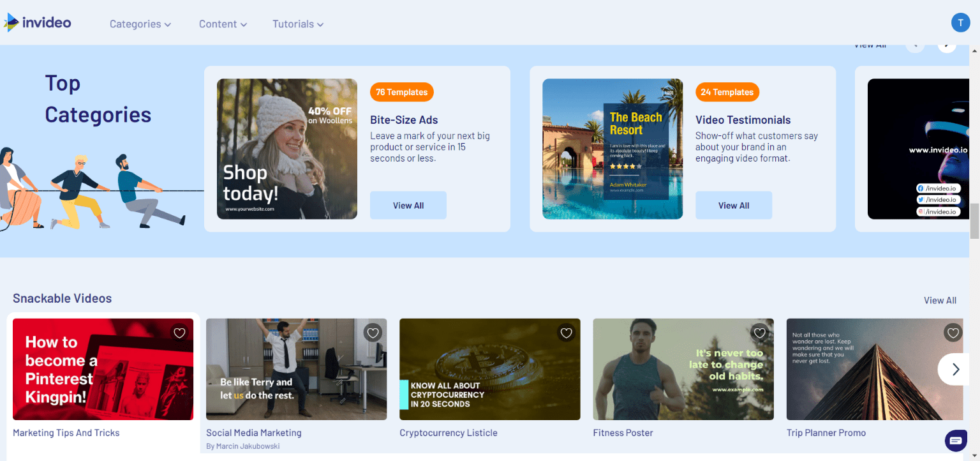Image resolution: width=980 pixels, height=461 pixels.
Task: Click the "Snackable Videos" section heading
Action: click(62, 298)
